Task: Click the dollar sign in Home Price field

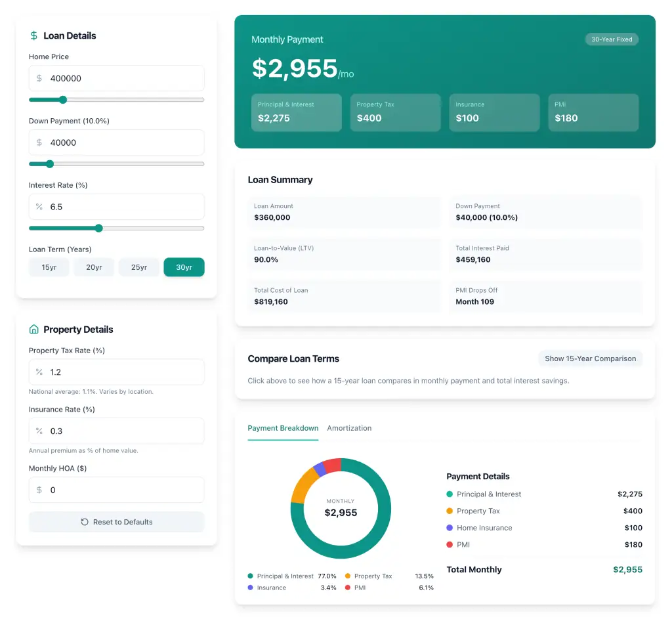Action: pyautogui.click(x=39, y=78)
